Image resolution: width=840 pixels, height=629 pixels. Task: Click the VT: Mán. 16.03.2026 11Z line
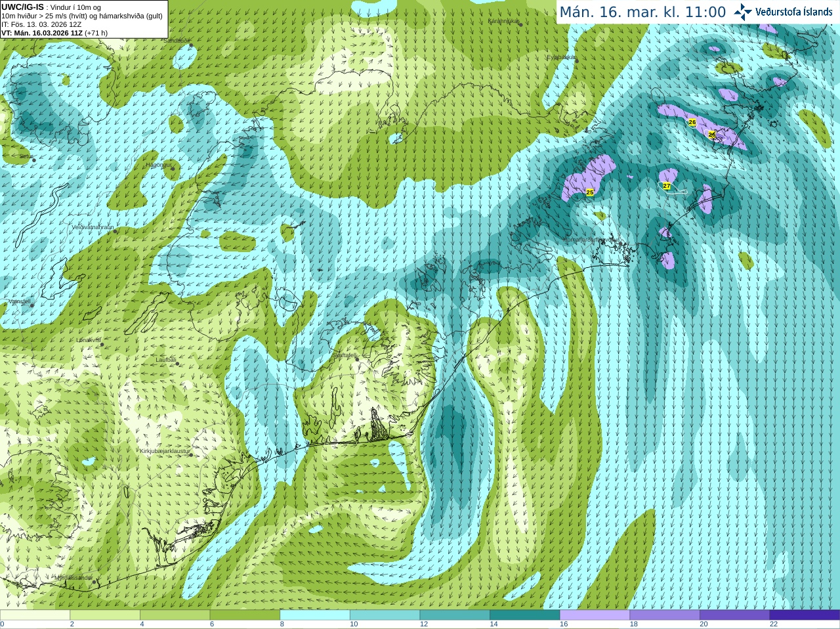click(54, 33)
